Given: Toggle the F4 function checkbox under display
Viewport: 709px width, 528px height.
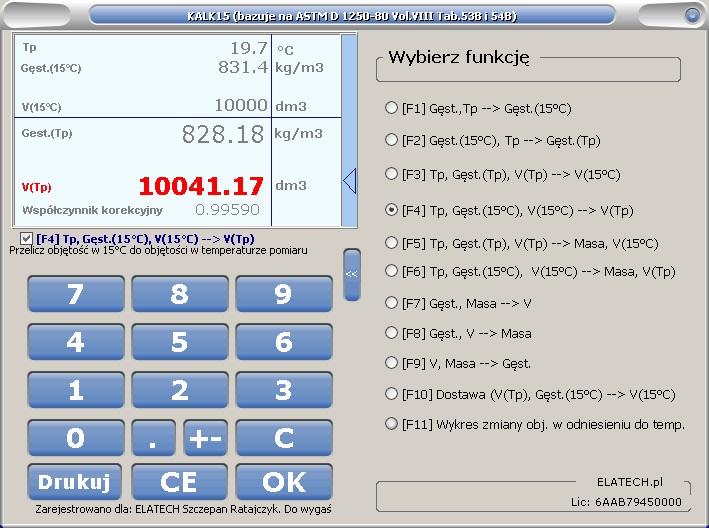Looking at the screenshot, I should (26, 239).
